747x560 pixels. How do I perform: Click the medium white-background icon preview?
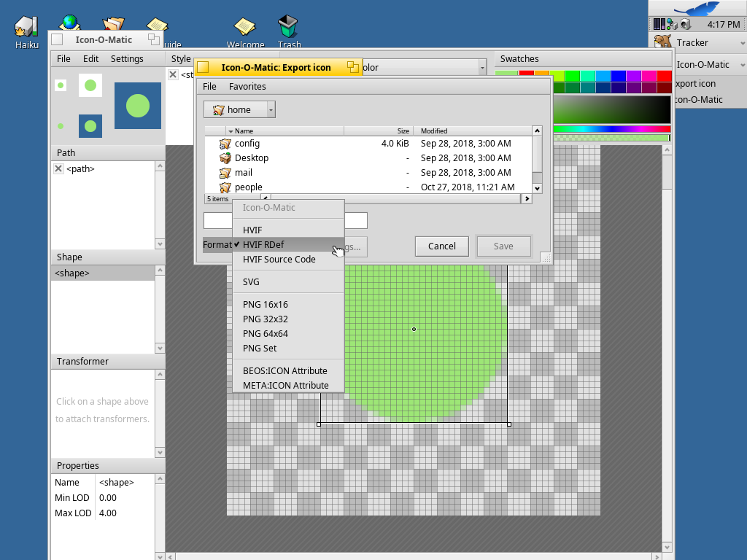pos(90,85)
